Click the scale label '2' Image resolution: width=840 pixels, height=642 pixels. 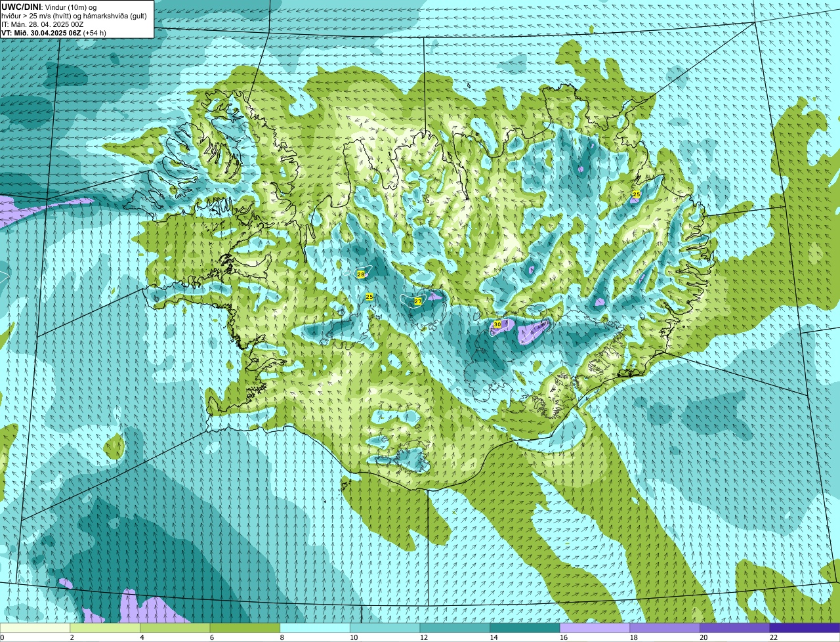point(72,637)
